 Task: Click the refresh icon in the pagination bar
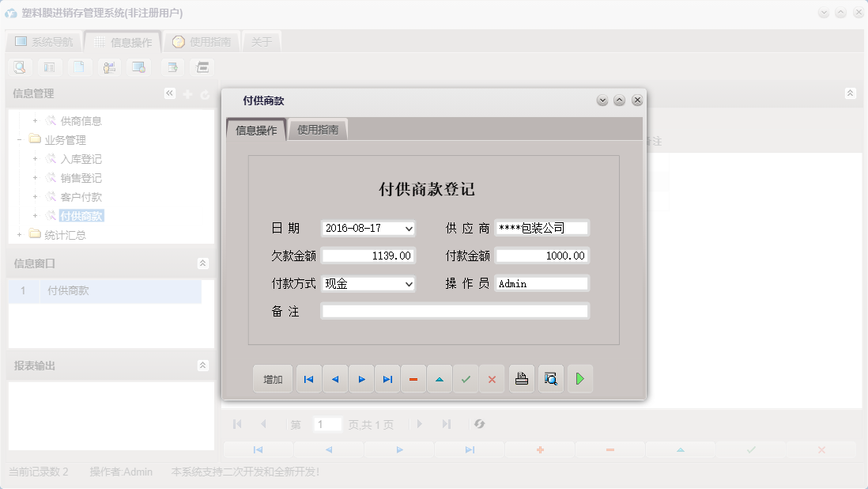coord(480,424)
